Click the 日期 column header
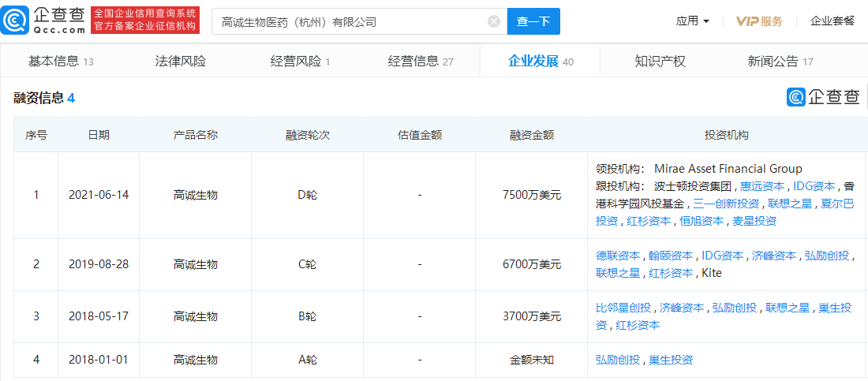868x381 pixels. tap(99, 135)
